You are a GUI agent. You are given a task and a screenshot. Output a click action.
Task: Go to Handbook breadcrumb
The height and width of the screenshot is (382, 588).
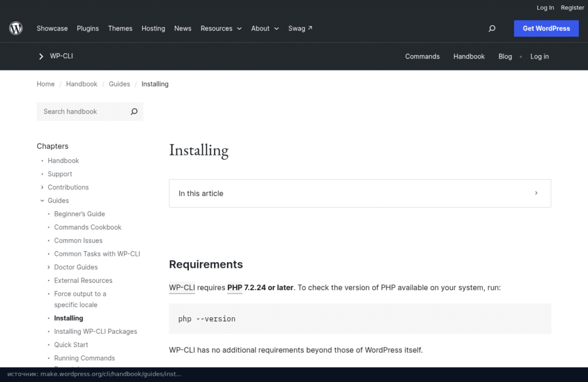[x=82, y=84]
